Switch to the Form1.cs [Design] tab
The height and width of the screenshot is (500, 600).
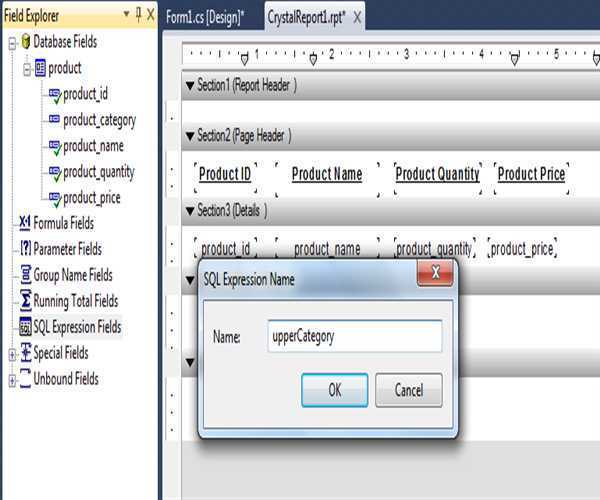point(211,16)
